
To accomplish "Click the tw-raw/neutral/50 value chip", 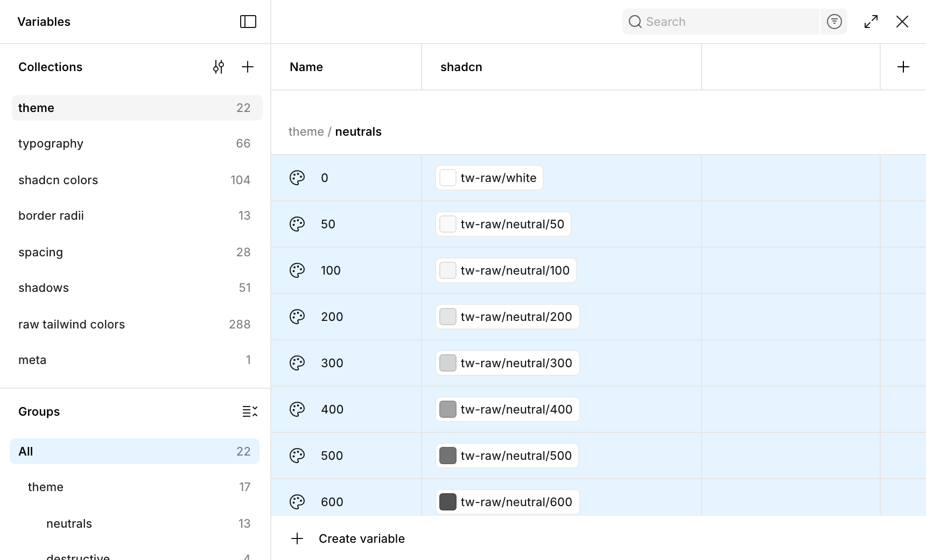I will click(503, 224).
